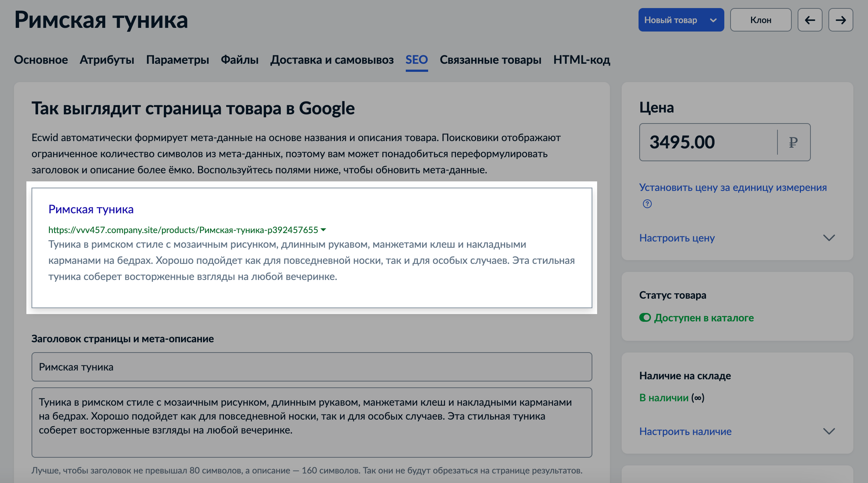
Task: Click the Цена heading
Action: pyautogui.click(x=656, y=108)
